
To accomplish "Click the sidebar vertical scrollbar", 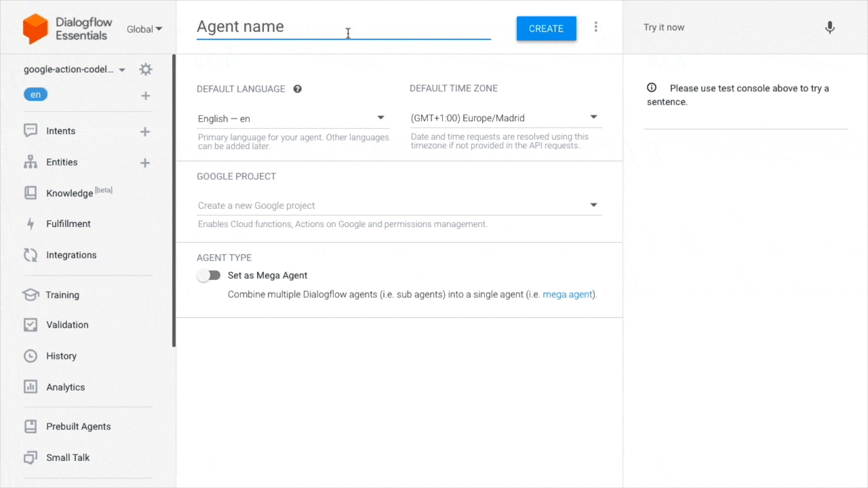I will pos(174,201).
